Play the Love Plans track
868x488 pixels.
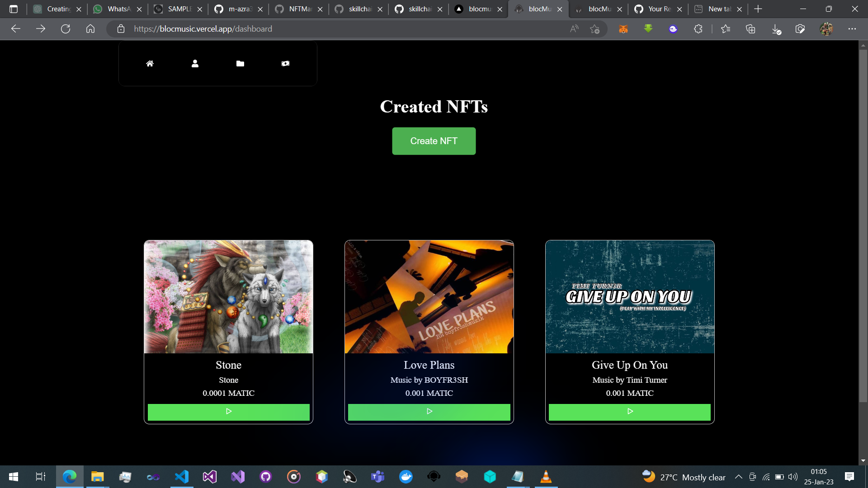point(429,412)
